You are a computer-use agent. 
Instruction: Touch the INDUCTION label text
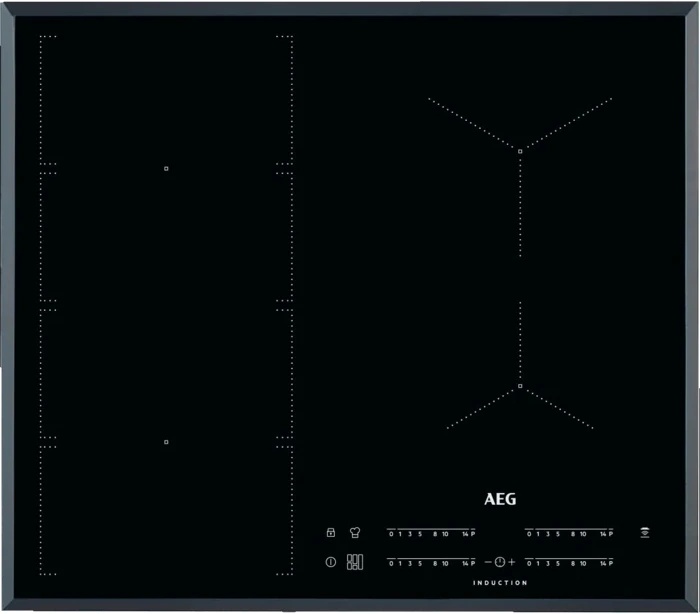(x=500, y=583)
